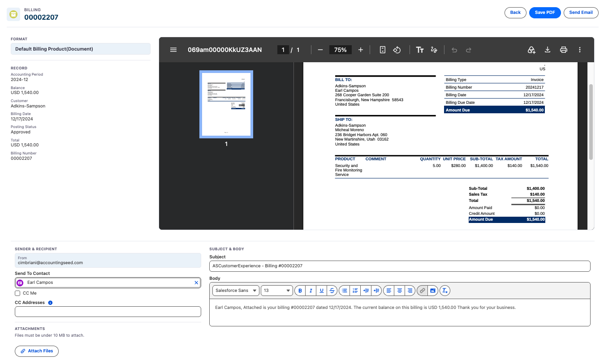Open the PDF viewer sidebar menu
Screen dimensions: 604x364
coord(173,50)
